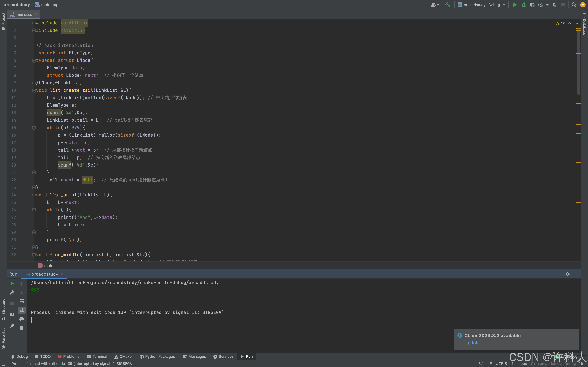Toggle scroll to end in console

click(22, 310)
